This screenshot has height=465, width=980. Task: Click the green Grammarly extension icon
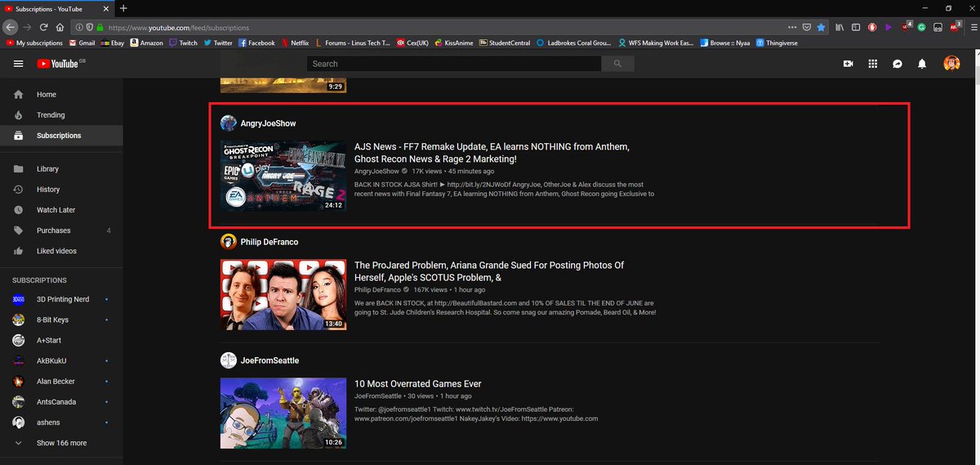(921, 27)
